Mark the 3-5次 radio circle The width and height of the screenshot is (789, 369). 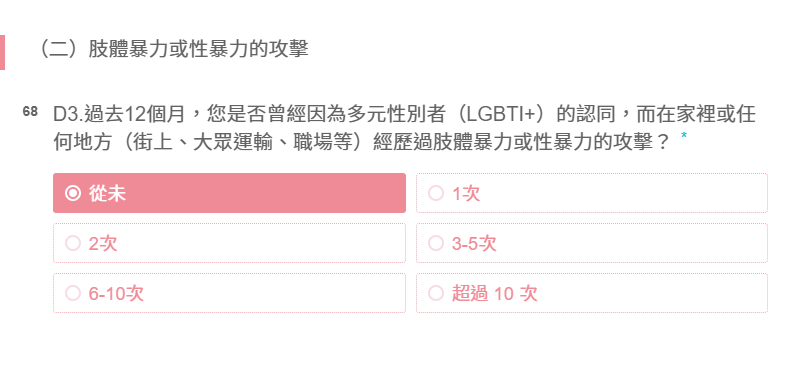(x=436, y=244)
